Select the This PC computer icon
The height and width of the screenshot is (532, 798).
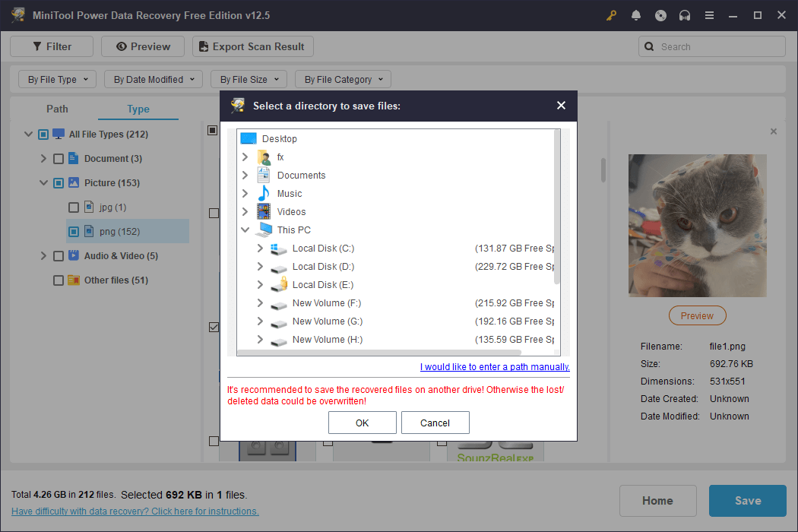[x=264, y=230]
